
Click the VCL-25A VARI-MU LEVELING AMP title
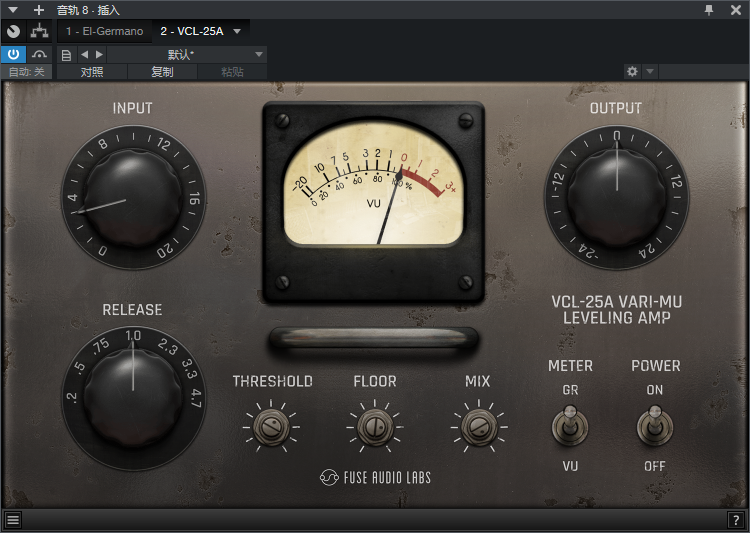(617, 310)
